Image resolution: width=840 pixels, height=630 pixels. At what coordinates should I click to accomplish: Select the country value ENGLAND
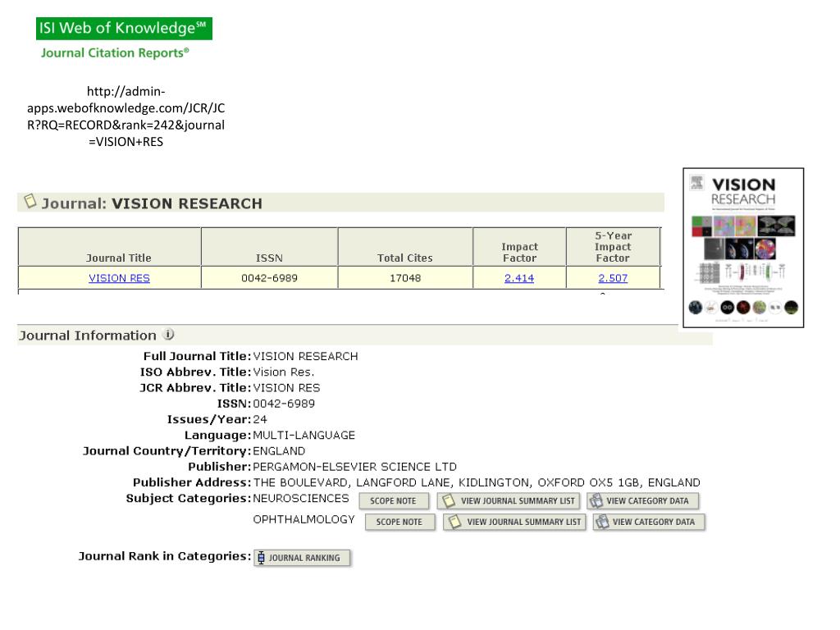[279, 451]
